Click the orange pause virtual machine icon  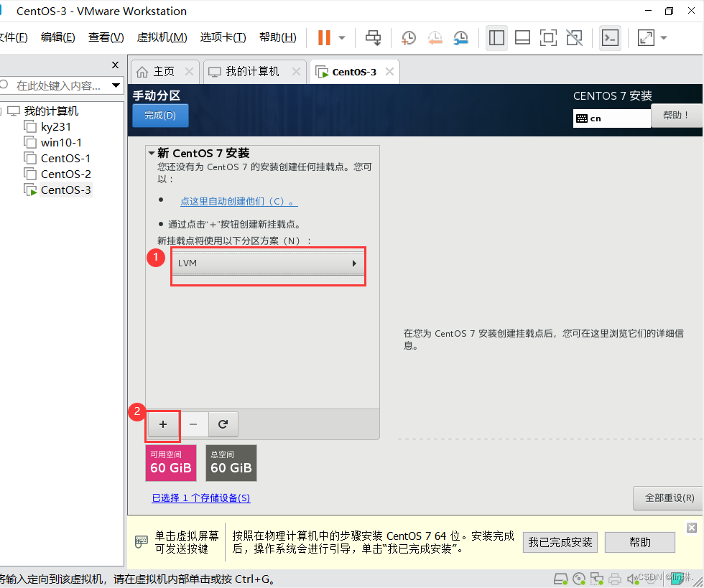tap(324, 38)
